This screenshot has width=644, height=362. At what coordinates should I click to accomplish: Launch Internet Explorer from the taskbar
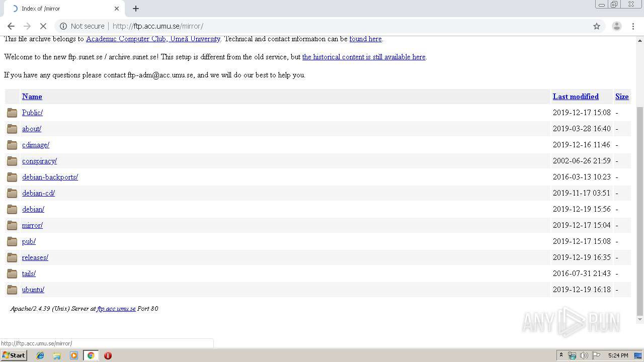[x=40, y=355]
